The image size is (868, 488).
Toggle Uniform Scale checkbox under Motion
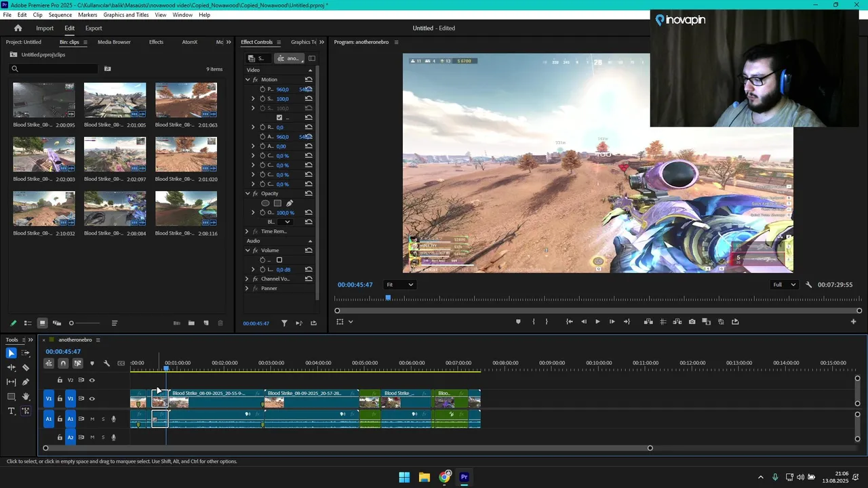pos(279,118)
